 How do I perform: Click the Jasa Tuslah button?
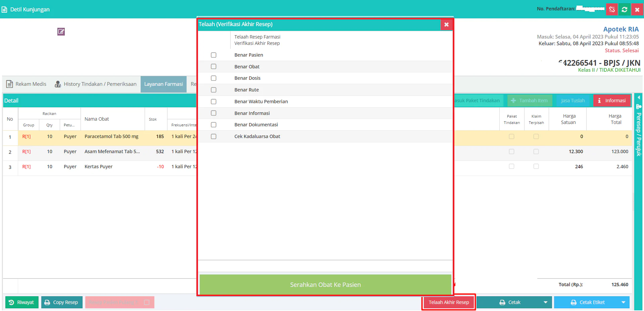pos(573,101)
